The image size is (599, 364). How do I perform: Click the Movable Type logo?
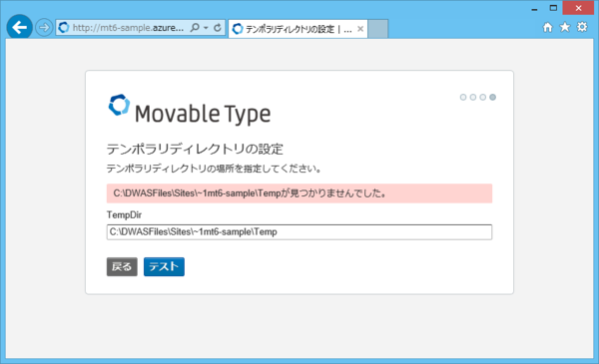pyautogui.click(x=190, y=109)
